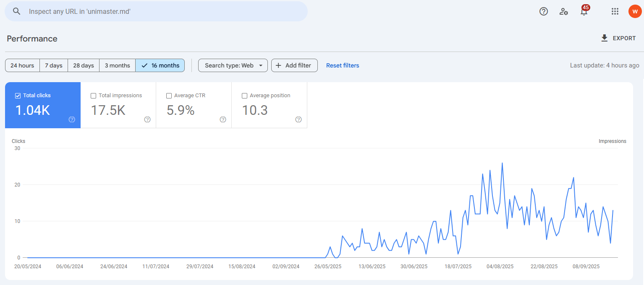The height and width of the screenshot is (285, 644).
Task: Expand the Search type: Web dropdown
Action: pos(233,65)
